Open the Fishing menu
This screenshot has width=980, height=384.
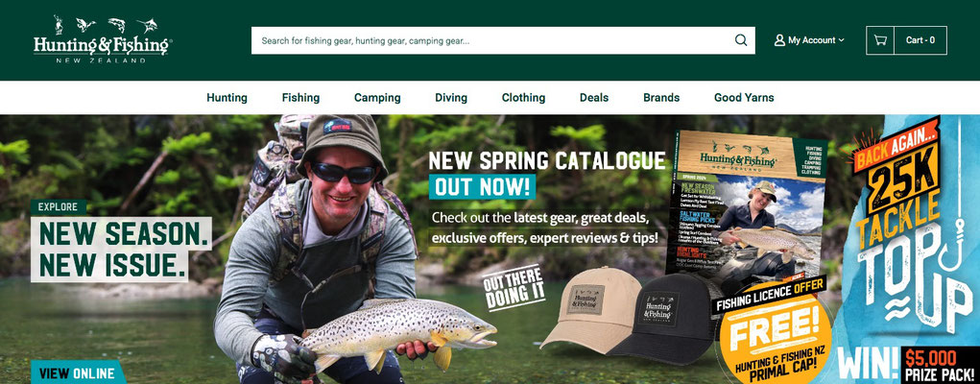[x=300, y=98]
